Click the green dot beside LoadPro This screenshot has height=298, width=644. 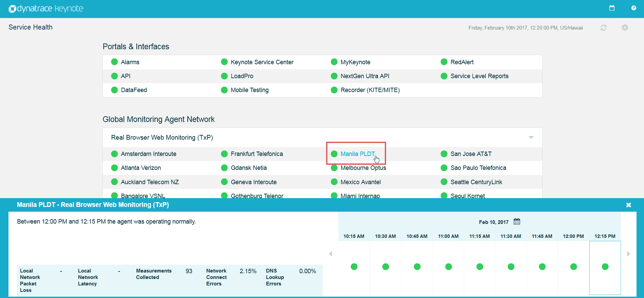[x=224, y=76]
